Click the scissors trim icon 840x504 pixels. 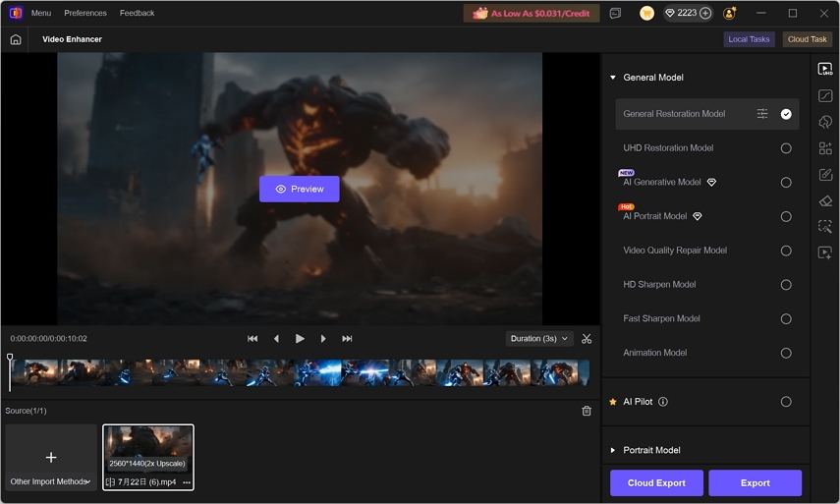587,339
